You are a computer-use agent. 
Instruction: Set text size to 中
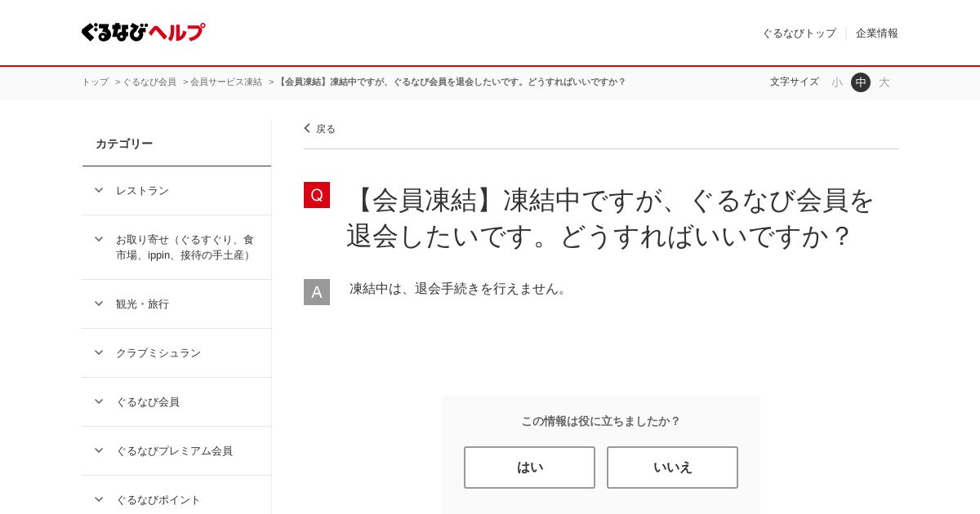(861, 82)
